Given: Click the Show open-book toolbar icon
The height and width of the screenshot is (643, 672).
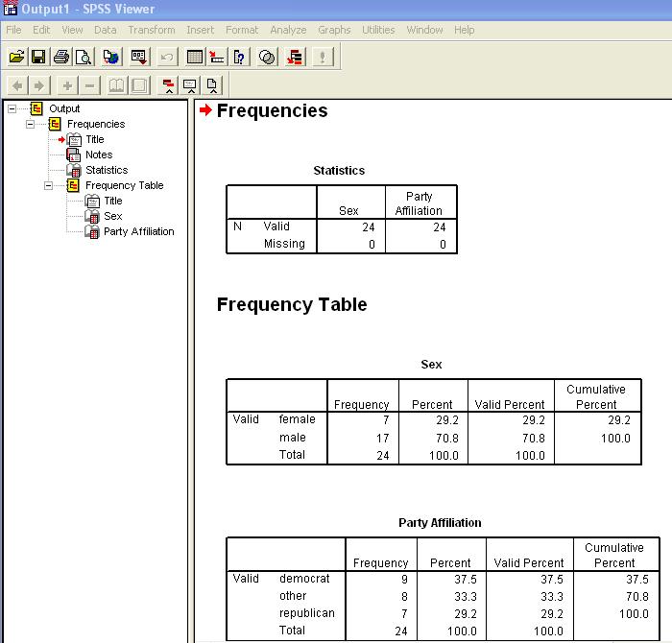Looking at the screenshot, I should (116, 85).
